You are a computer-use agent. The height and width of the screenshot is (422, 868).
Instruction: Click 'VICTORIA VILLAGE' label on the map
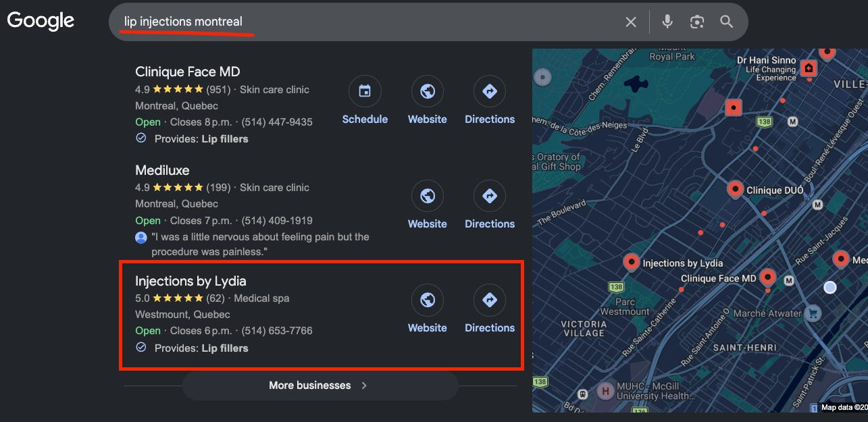[x=584, y=329]
